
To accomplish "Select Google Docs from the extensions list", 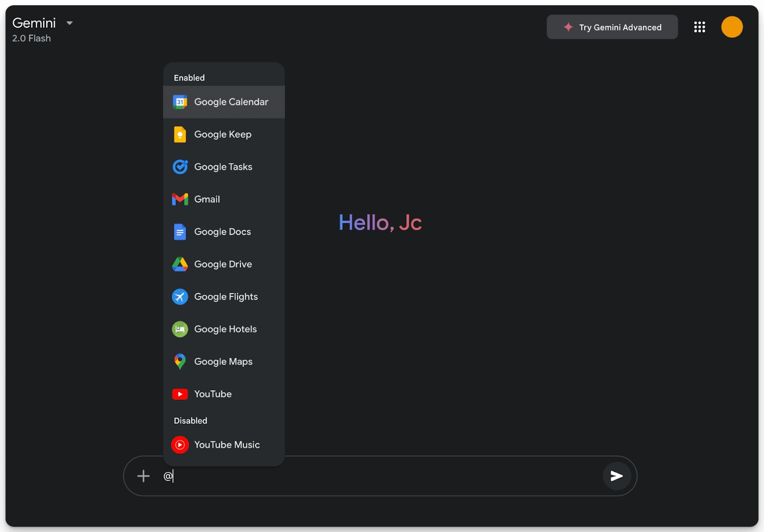I will point(223,232).
